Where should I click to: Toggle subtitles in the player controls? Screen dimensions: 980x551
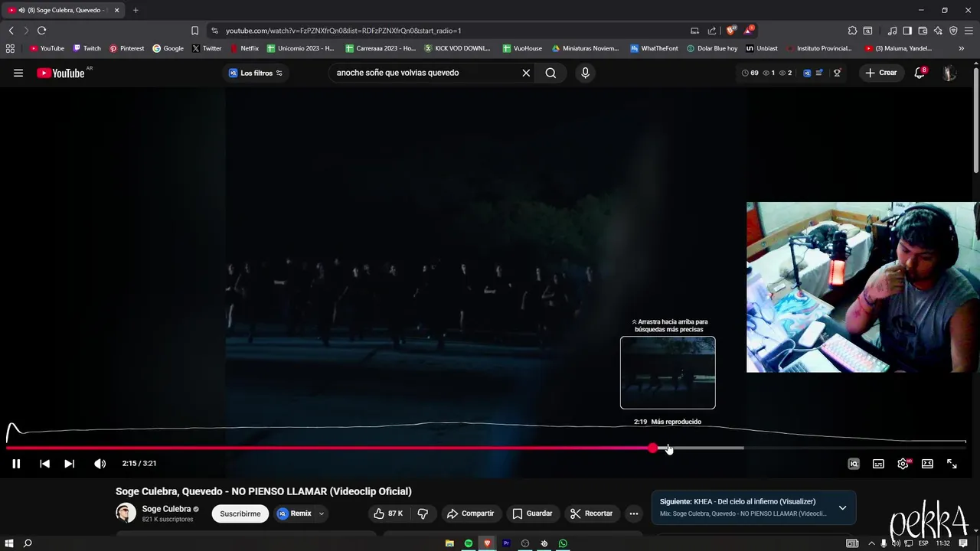coord(878,464)
